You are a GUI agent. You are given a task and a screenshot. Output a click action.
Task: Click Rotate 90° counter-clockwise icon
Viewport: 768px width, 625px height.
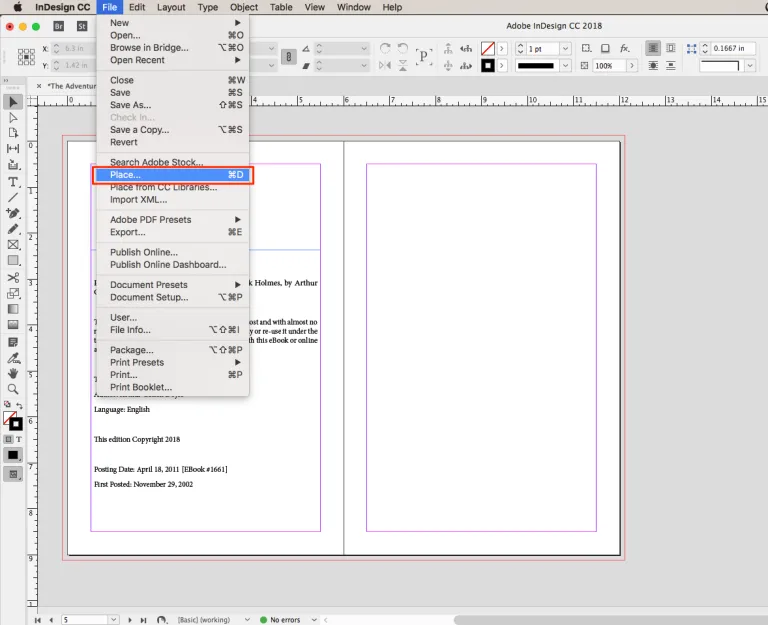pos(403,48)
